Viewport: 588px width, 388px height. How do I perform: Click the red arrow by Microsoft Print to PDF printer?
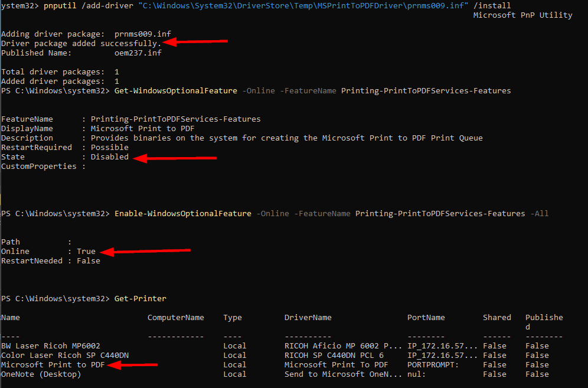tap(133, 365)
